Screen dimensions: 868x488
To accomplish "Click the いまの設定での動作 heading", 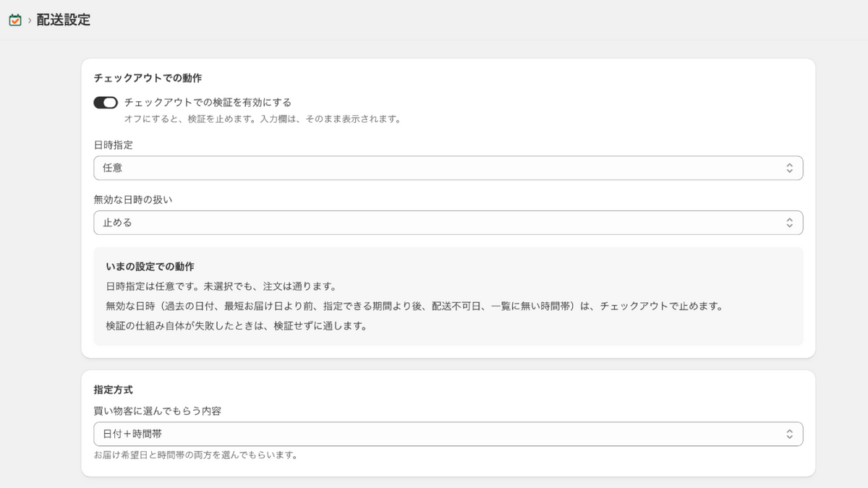I will (x=150, y=267).
